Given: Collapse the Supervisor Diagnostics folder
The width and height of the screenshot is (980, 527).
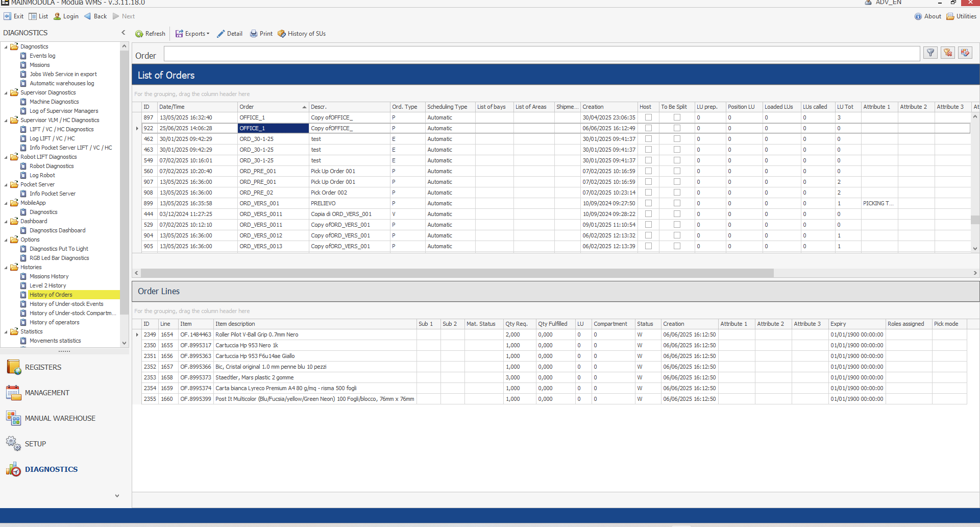Looking at the screenshot, I should (6, 93).
